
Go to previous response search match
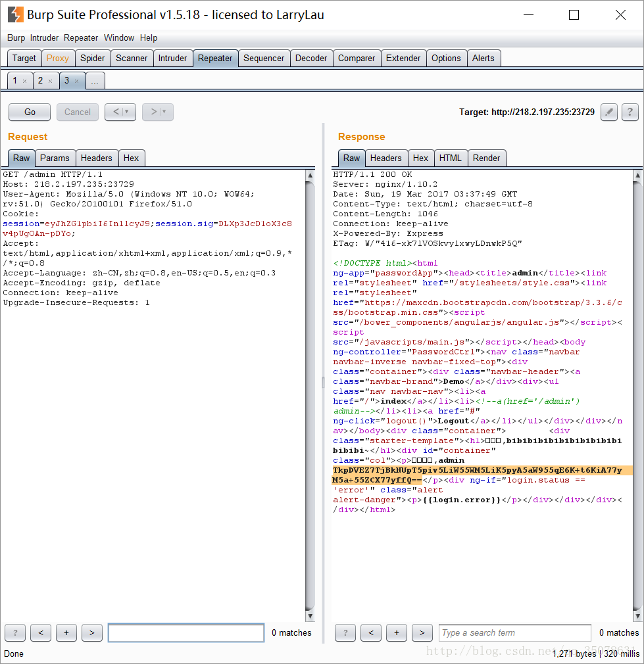(371, 632)
